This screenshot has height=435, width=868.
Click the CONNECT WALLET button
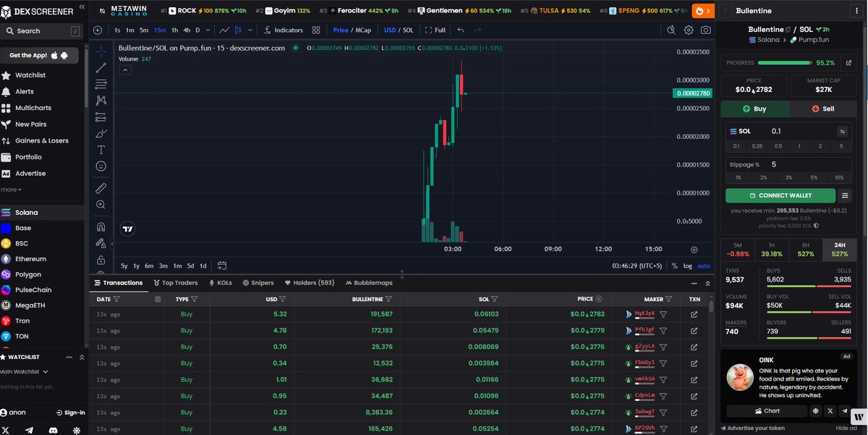(x=780, y=195)
